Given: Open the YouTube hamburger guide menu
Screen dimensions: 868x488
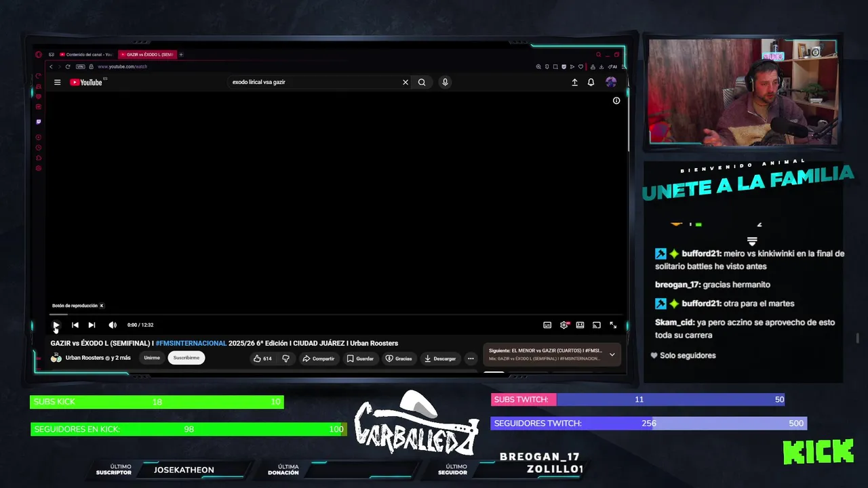Looking at the screenshot, I should coord(58,82).
